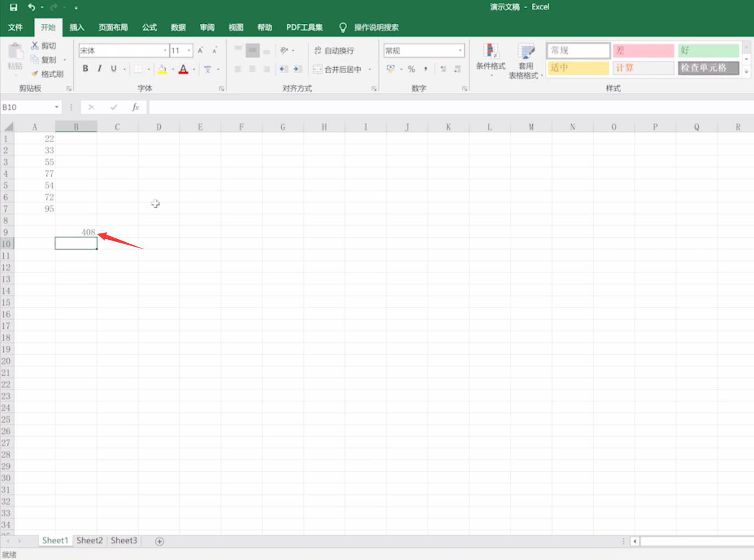Toggle middle vertical alignment
Screen dimensions: 754x560
[x=252, y=50]
